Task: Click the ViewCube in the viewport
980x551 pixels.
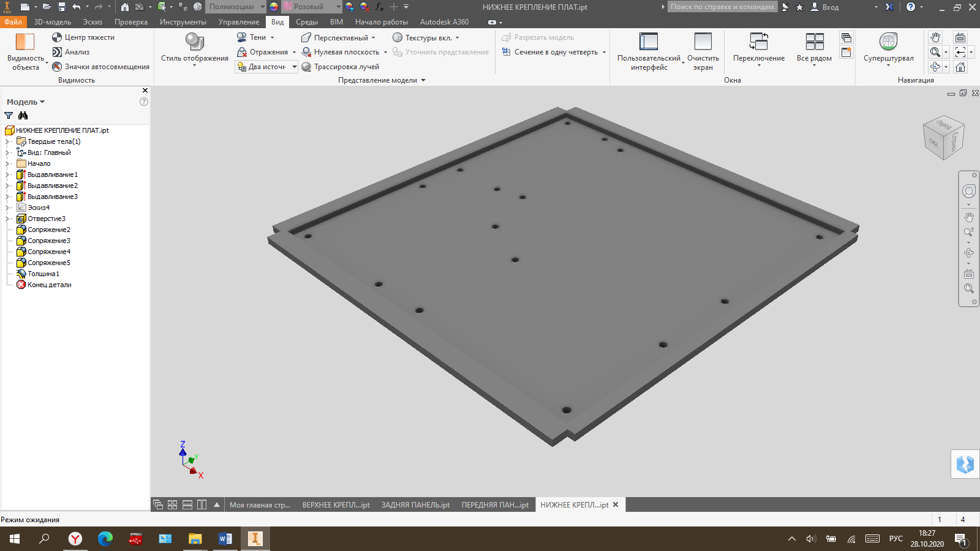Action: (944, 138)
